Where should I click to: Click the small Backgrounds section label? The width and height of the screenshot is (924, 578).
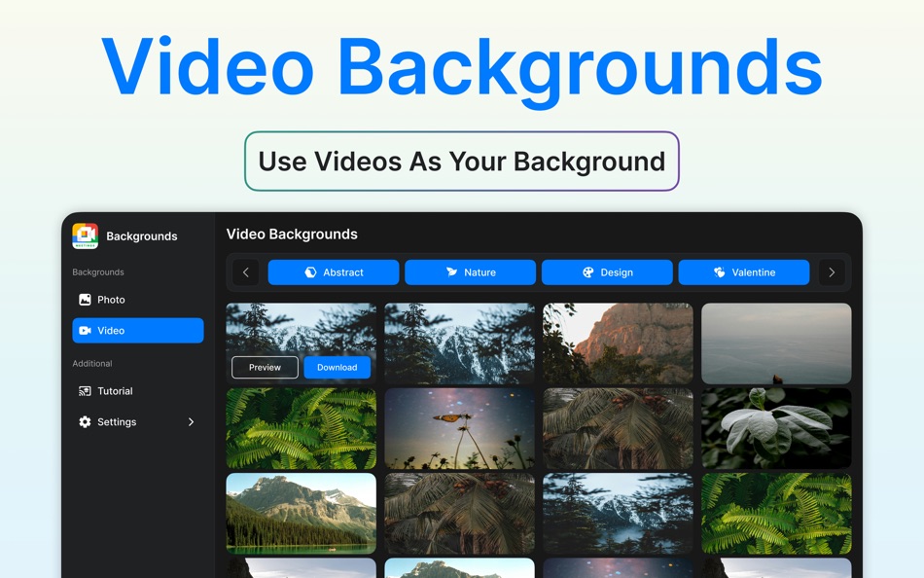(98, 271)
